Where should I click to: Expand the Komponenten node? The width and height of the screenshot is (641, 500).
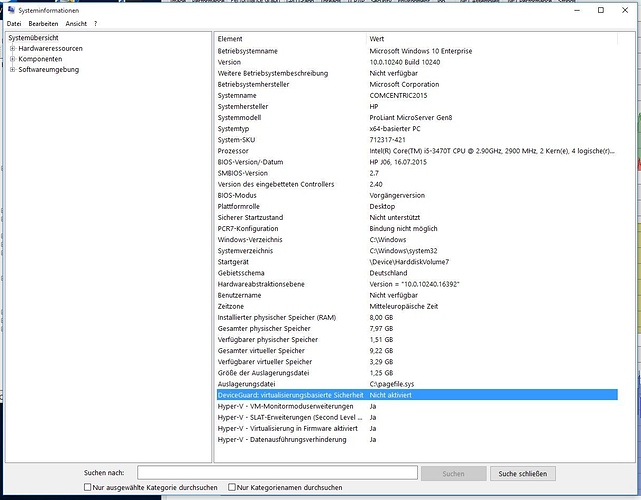coord(13,59)
